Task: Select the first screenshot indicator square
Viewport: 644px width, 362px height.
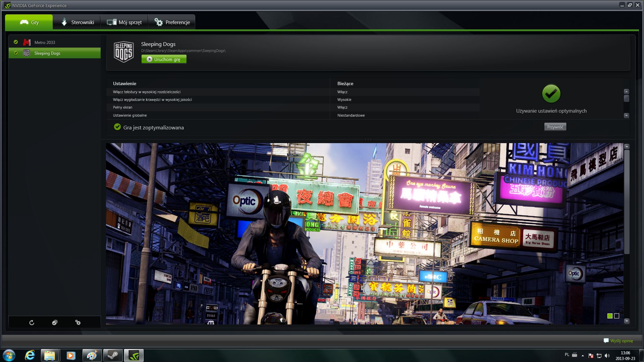Action: pos(610,316)
